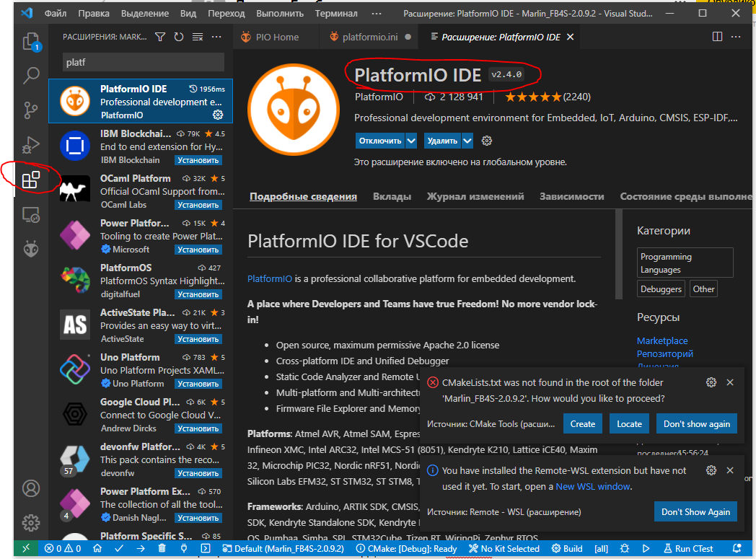The image size is (756, 559).
Task: Click the errors and warnings counter
Action: pyautogui.click(x=63, y=548)
